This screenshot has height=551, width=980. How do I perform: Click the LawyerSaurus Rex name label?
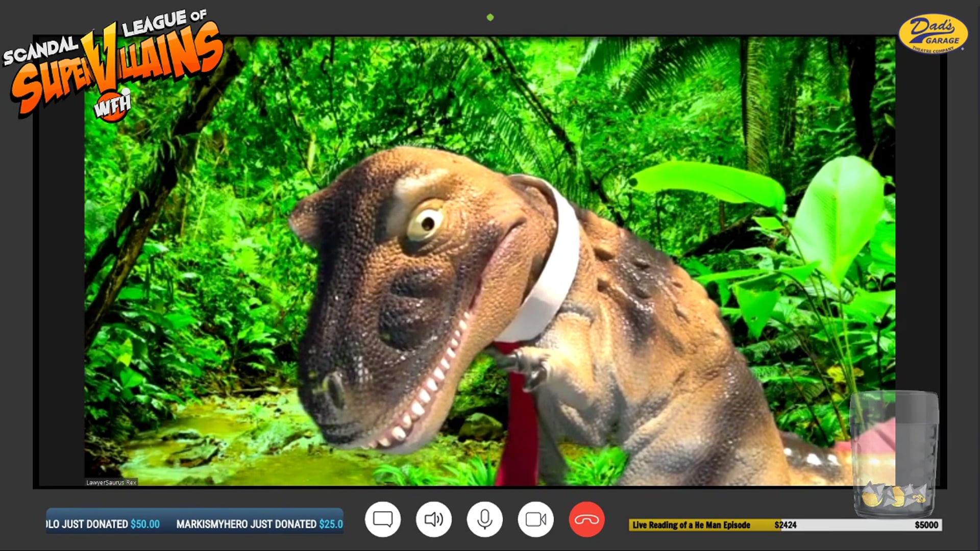click(x=111, y=482)
